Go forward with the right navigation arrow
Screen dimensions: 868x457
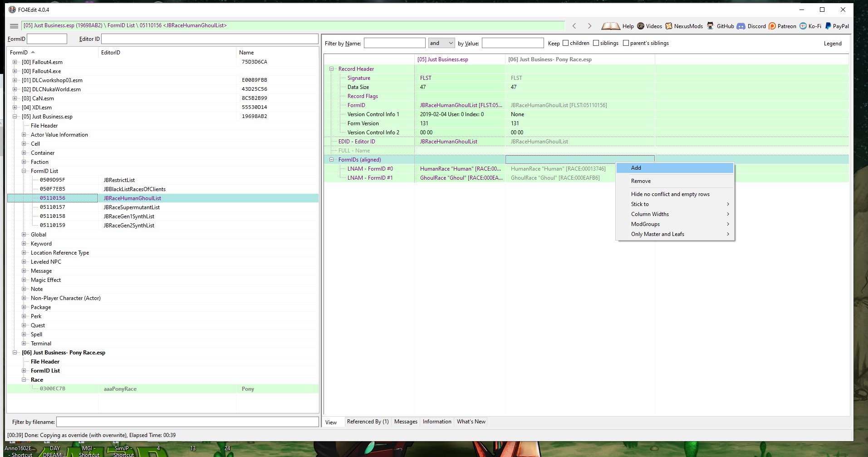click(x=589, y=26)
